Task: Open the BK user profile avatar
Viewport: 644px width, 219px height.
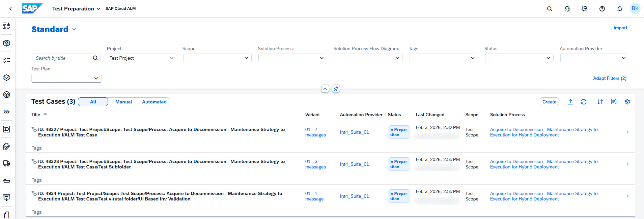Action: click(x=635, y=8)
